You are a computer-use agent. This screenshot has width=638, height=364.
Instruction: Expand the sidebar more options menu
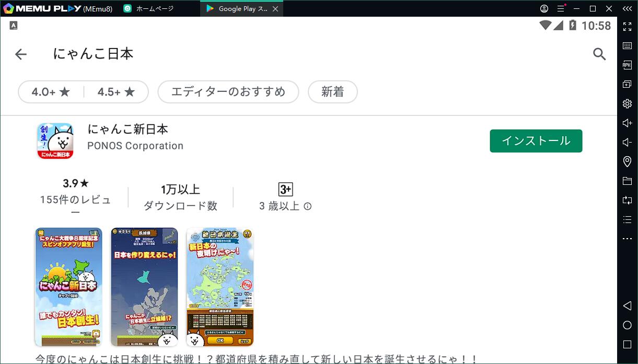point(627,239)
